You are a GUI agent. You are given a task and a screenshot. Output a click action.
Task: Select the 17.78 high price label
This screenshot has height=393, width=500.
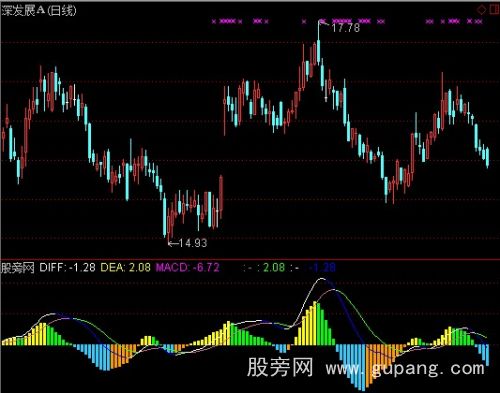tap(346, 28)
